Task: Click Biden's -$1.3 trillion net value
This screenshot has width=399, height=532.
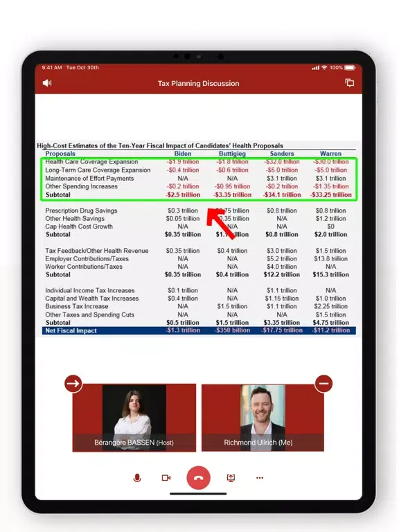Action: tap(183, 330)
